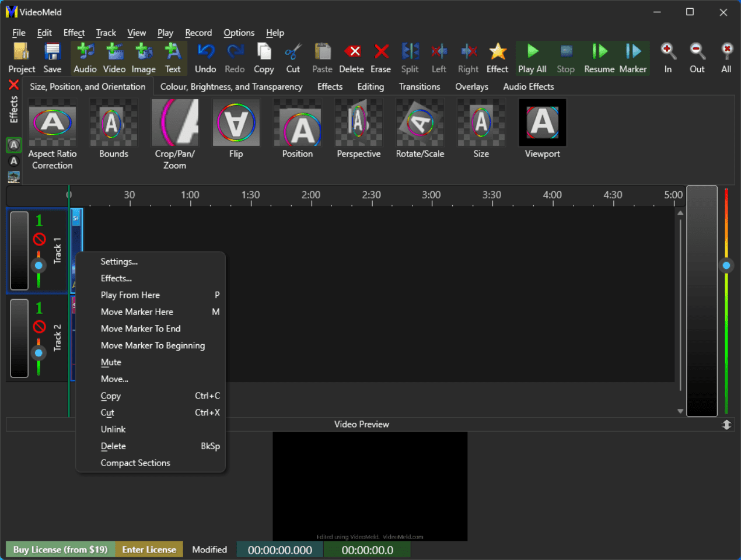Adjust the Track 2 volume slider

tap(39, 353)
